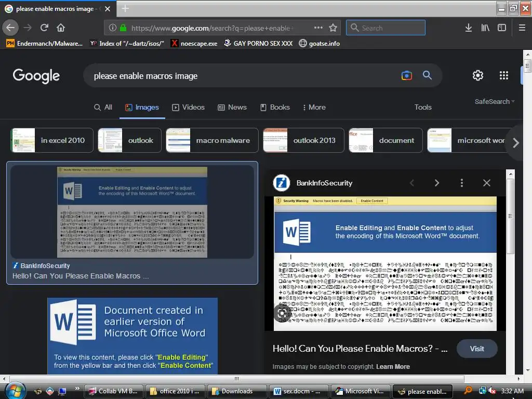Image resolution: width=532 pixels, height=399 pixels.
Task: Filter by the 'macro malware' chip
Action: coord(212,140)
